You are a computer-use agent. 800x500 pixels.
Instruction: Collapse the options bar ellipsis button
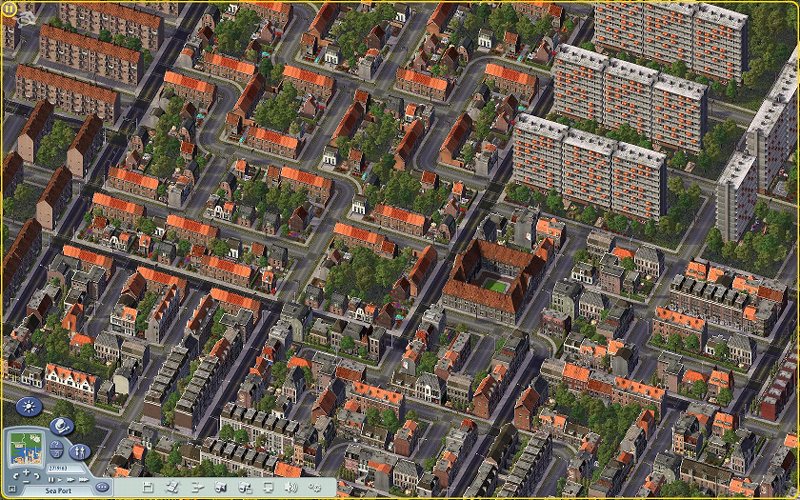(102, 487)
